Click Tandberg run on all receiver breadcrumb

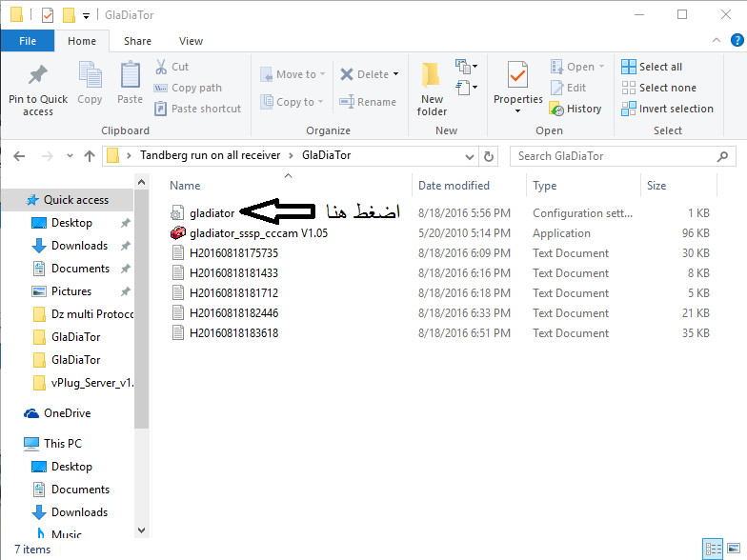pos(210,156)
